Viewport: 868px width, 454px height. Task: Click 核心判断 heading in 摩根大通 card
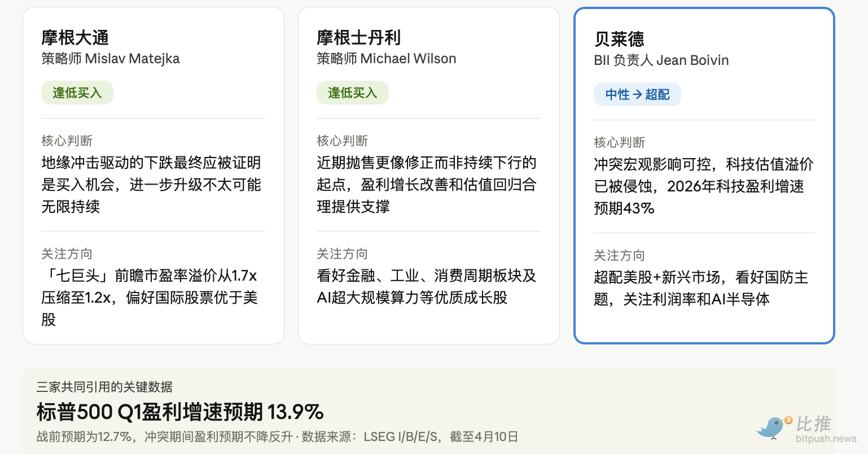pyautogui.click(x=67, y=141)
